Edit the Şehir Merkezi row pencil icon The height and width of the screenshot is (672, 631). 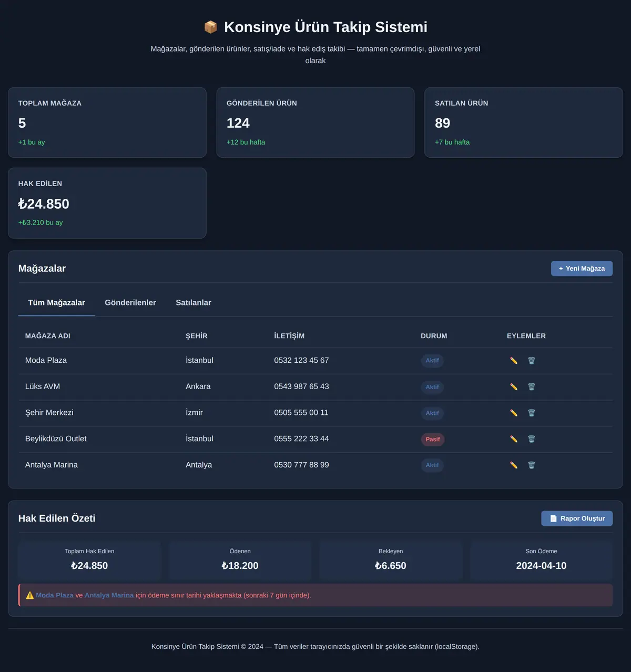[x=514, y=413]
